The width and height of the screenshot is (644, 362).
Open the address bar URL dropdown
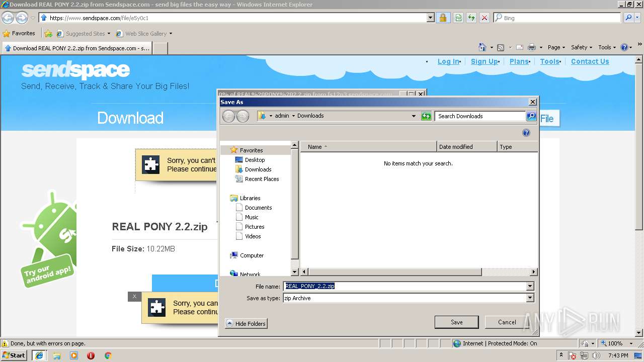coord(430,18)
